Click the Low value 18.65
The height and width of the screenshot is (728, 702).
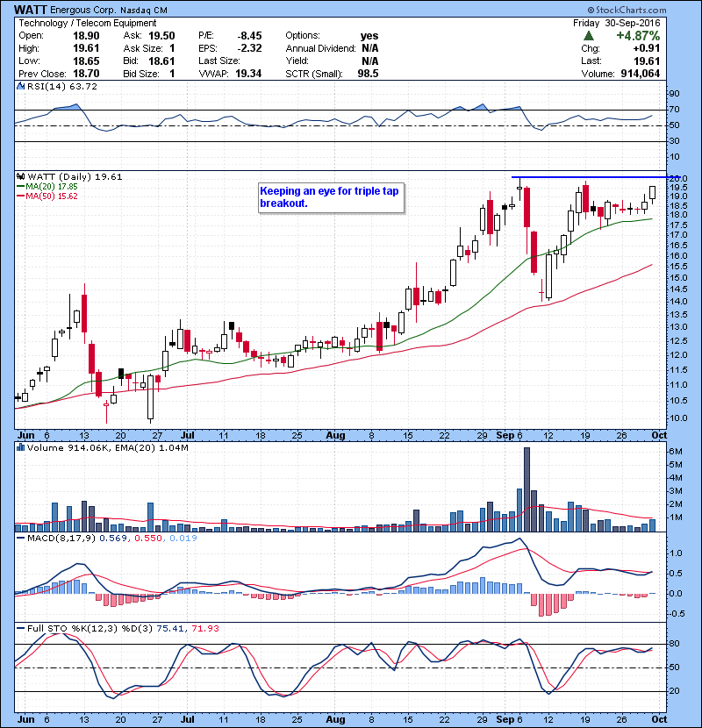pyautogui.click(x=86, y=61)
